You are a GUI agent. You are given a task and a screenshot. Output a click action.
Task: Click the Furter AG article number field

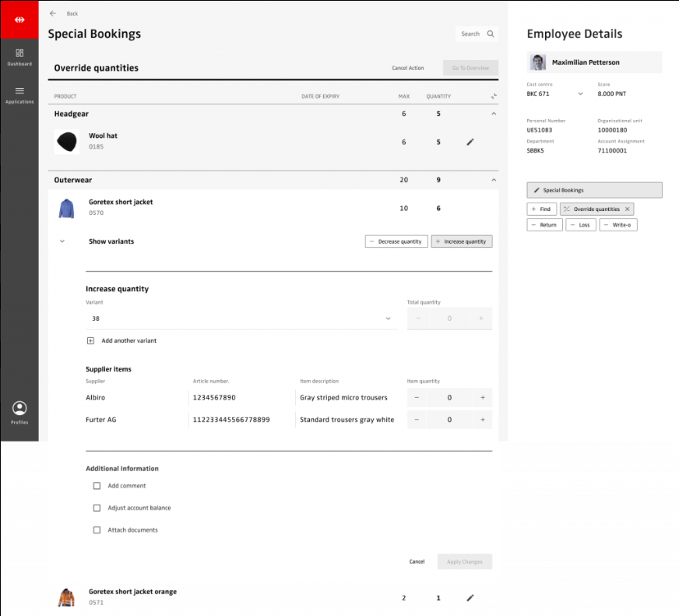241,420
